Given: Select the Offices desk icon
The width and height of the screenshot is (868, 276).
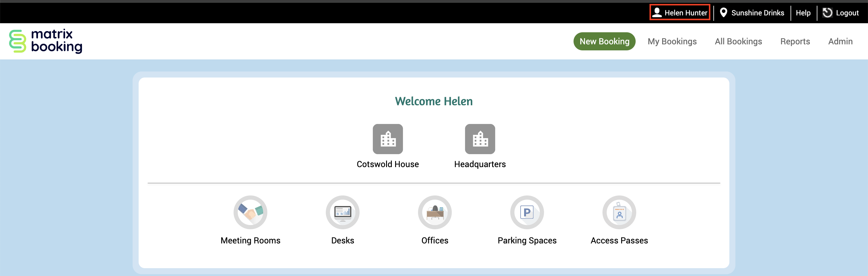Looking at the screenshot, I should point(435,212).
